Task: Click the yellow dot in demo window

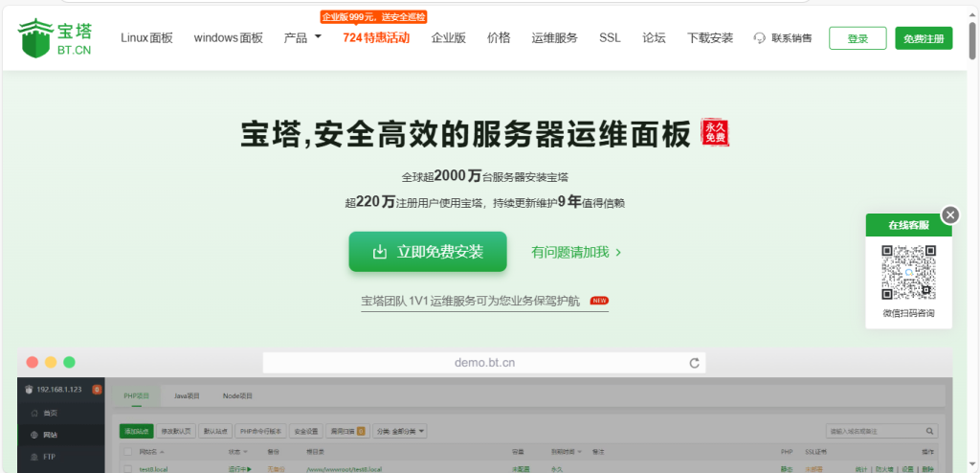Action: pyautogui.click(x=51, y=362)
